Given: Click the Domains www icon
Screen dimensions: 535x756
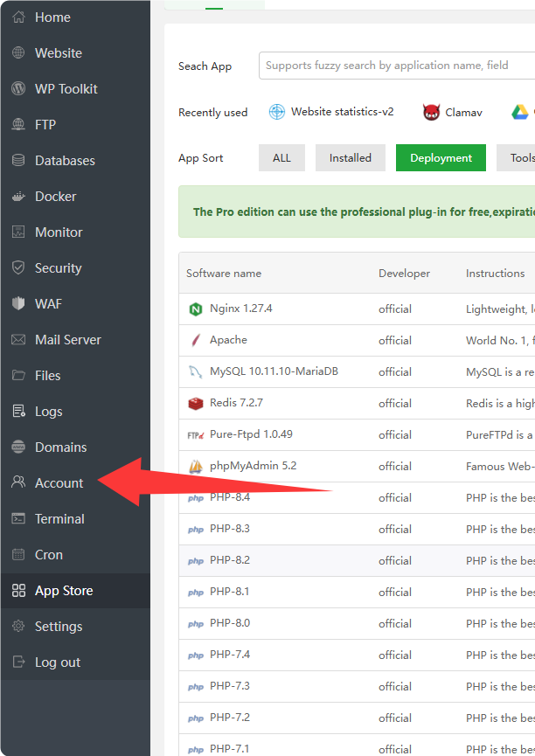Looking at the screenshot, I should [18, 447].
